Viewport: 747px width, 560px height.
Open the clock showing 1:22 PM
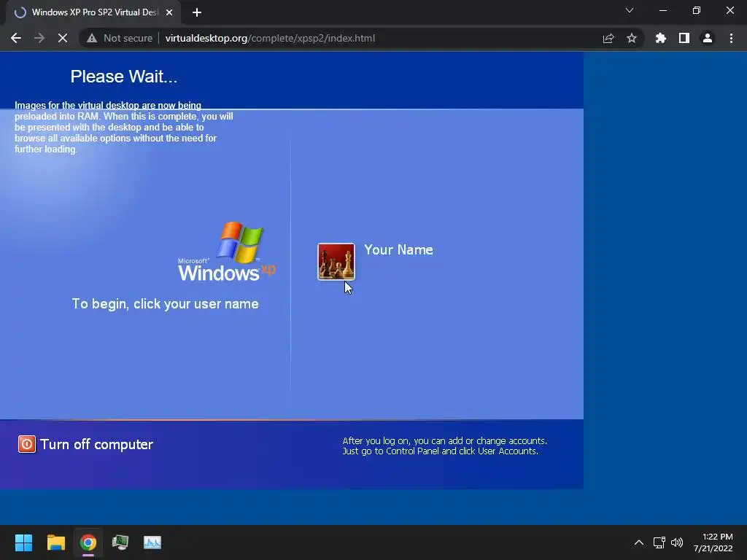713,542
